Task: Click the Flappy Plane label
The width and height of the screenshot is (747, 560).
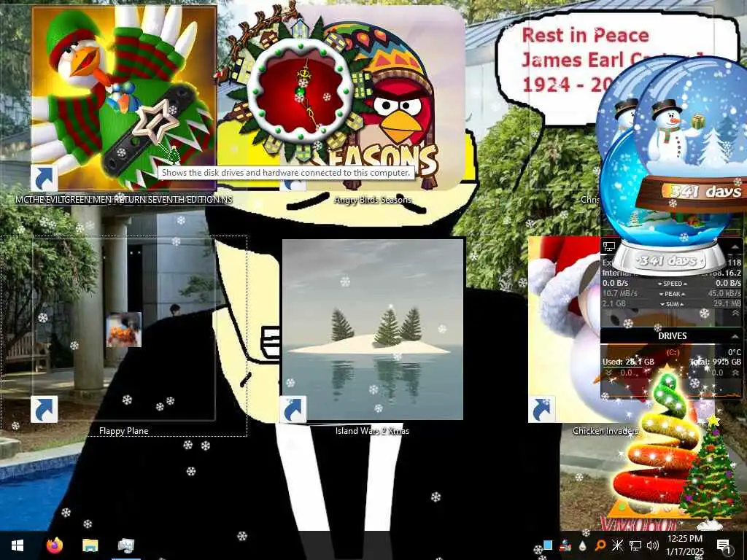Action: point(124,431)
